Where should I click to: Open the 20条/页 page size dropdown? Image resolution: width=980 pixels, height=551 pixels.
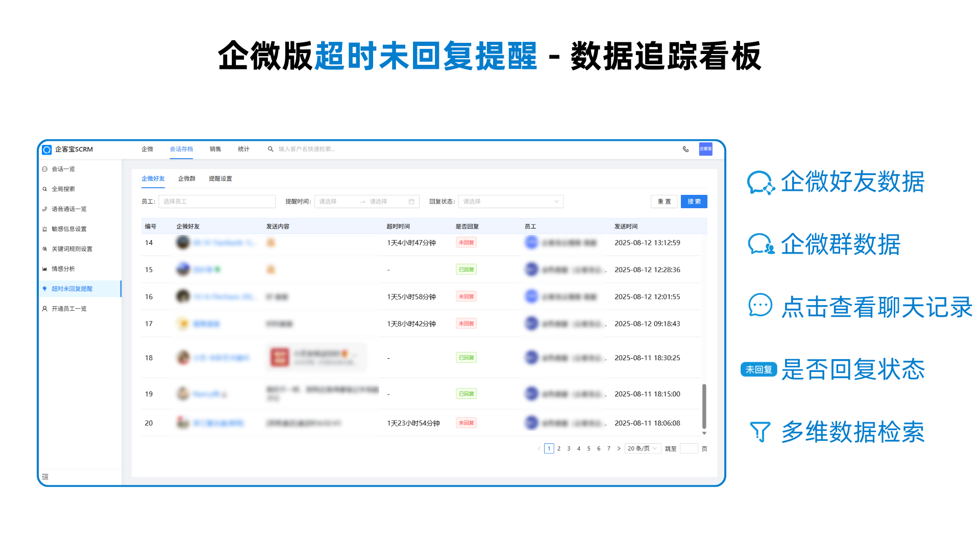[x=643, y=448]
